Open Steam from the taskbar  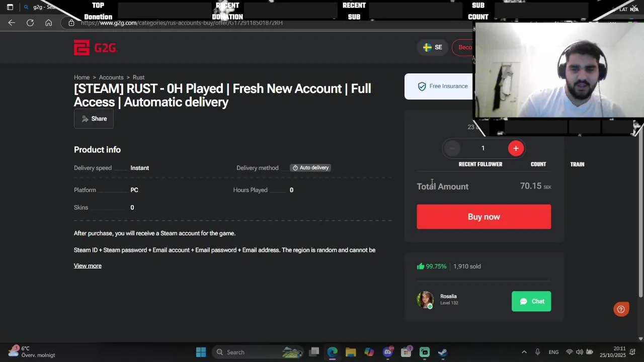(x=443, y=352)
